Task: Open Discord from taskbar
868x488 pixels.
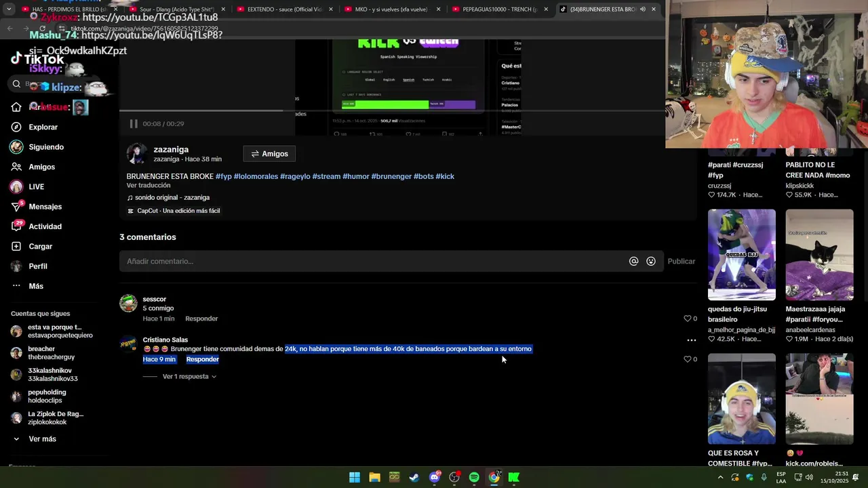Action: coord(435,477)
